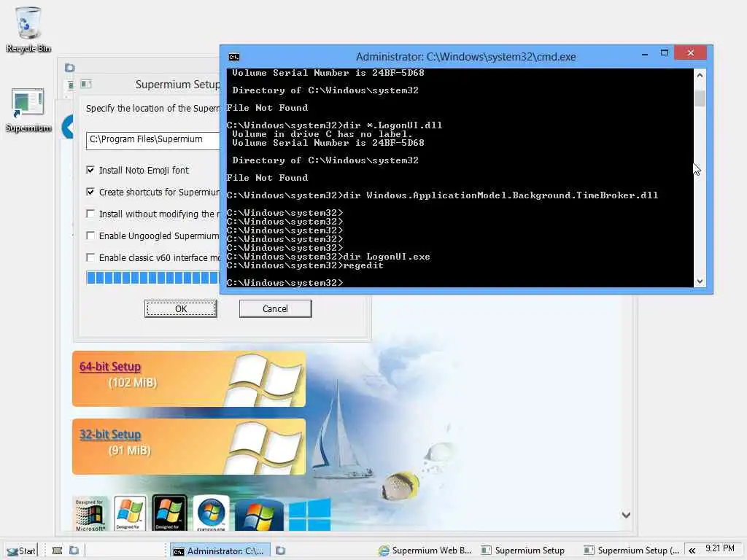Click the taskbar icon right of Administrator button
747x560 pixels.
pyautogui.click(x=281, y=551)
